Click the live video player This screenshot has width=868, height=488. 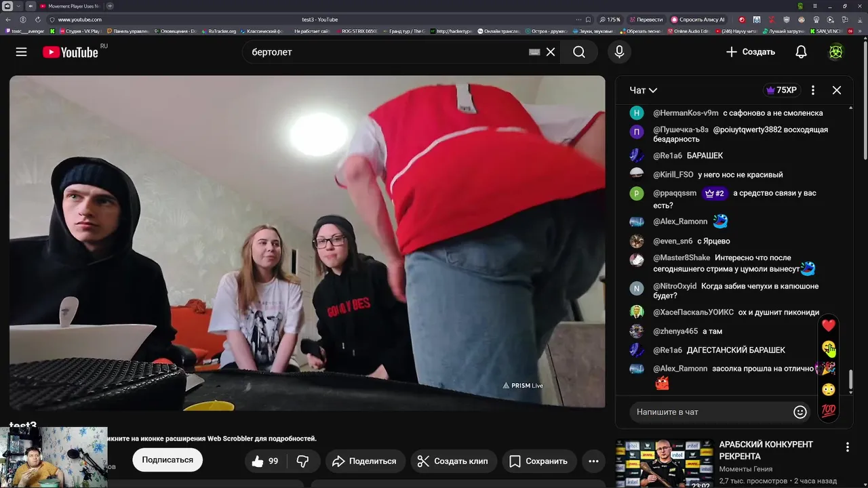click(307, 242)
